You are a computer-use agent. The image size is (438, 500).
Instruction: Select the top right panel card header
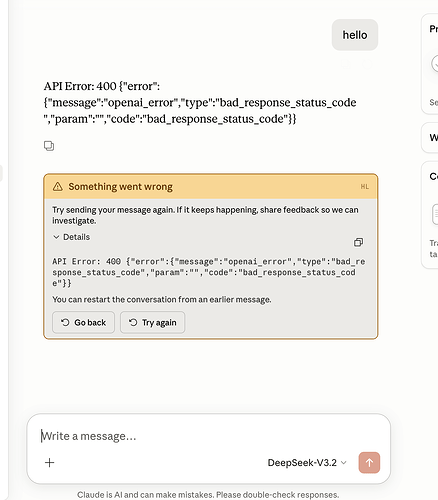tap(434, 29)
